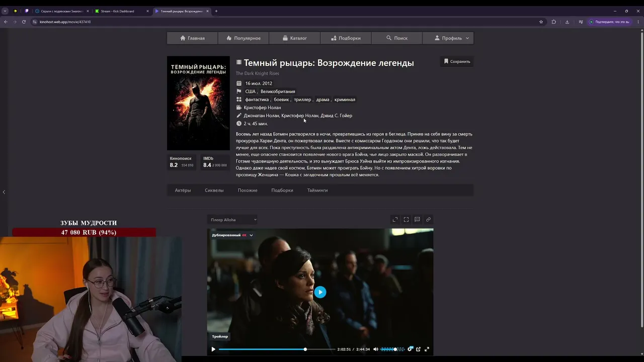Close the Stream - Kick Dashboard tab

[x=147, y=11]
